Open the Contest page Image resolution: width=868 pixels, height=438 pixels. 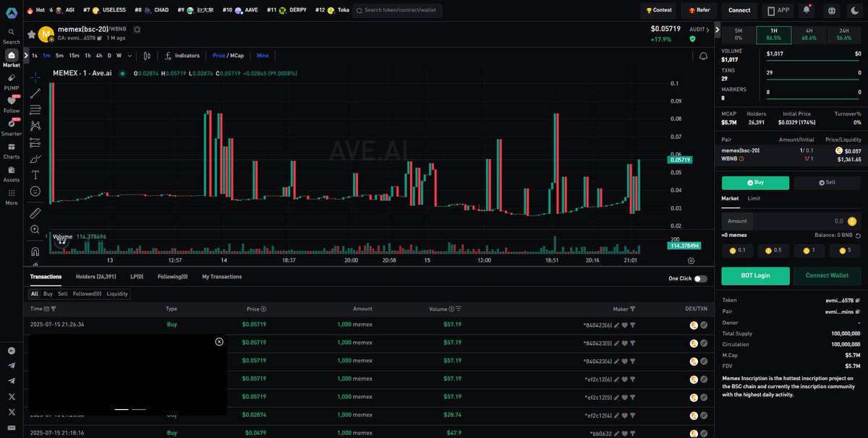click(659, 10)
